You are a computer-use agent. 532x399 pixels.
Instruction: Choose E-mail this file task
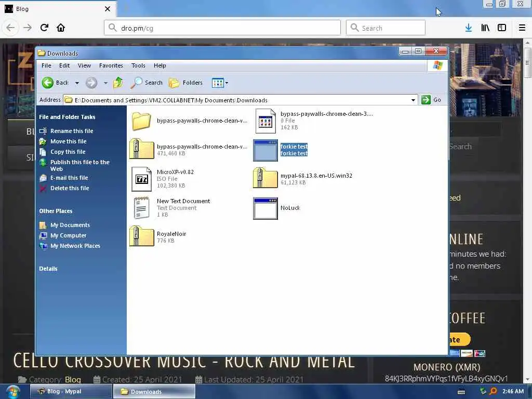[x=69, y=178]
